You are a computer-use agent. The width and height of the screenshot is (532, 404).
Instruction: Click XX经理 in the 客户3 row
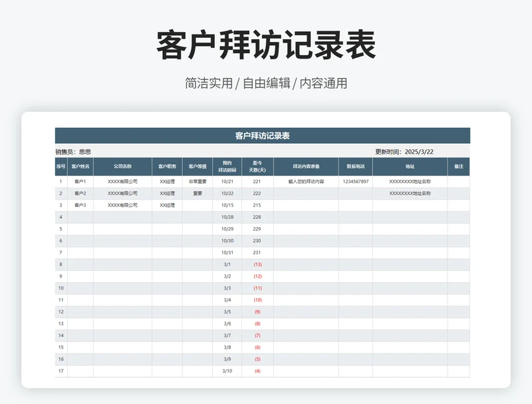click(x=167, y=206)
